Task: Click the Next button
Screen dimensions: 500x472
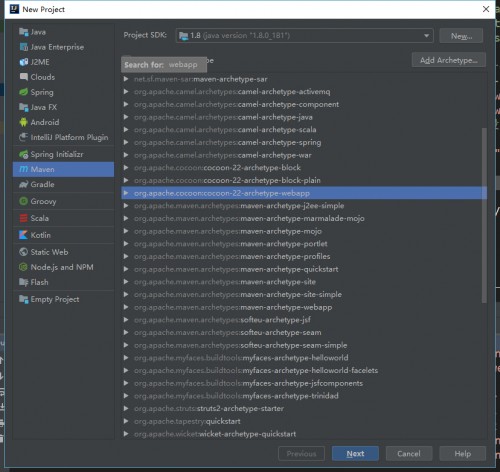Action: [355, 454]
